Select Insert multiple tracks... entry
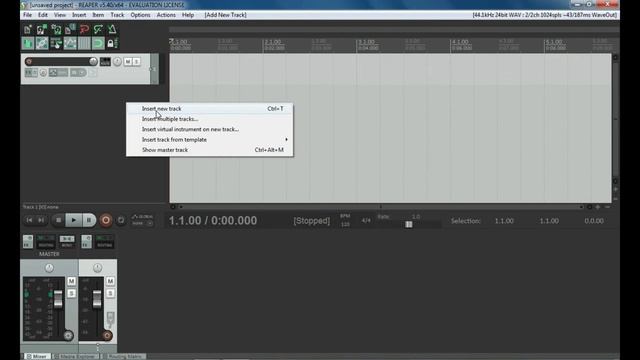640x360 pixels. click(209, 119)
